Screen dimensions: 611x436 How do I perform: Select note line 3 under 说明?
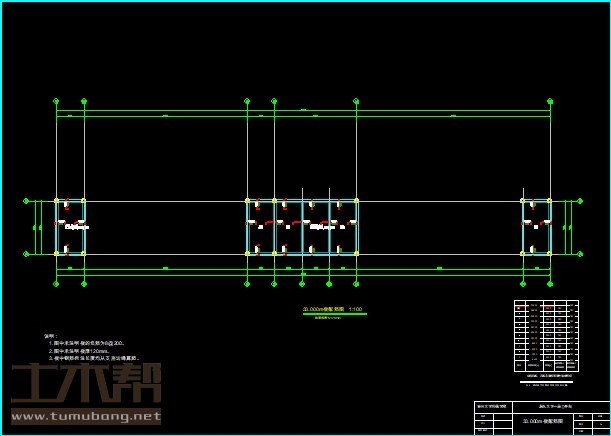pos(97,358)
